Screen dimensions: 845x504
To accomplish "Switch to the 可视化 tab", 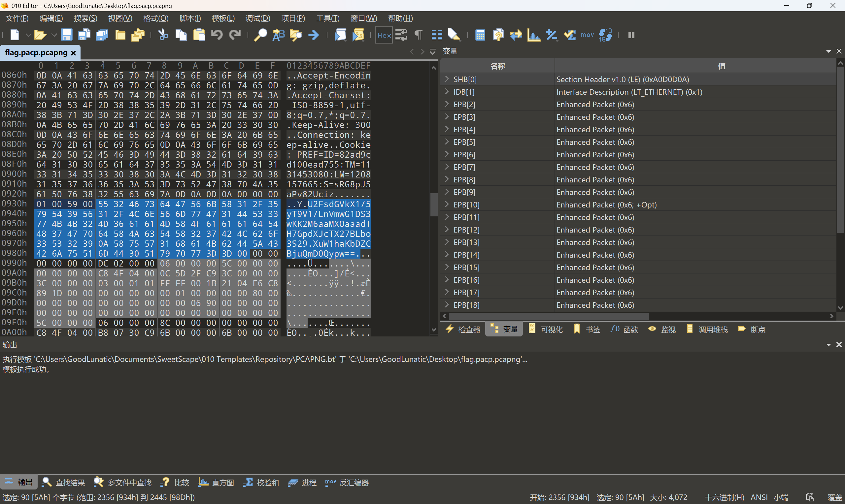I will tap(546, 330).
